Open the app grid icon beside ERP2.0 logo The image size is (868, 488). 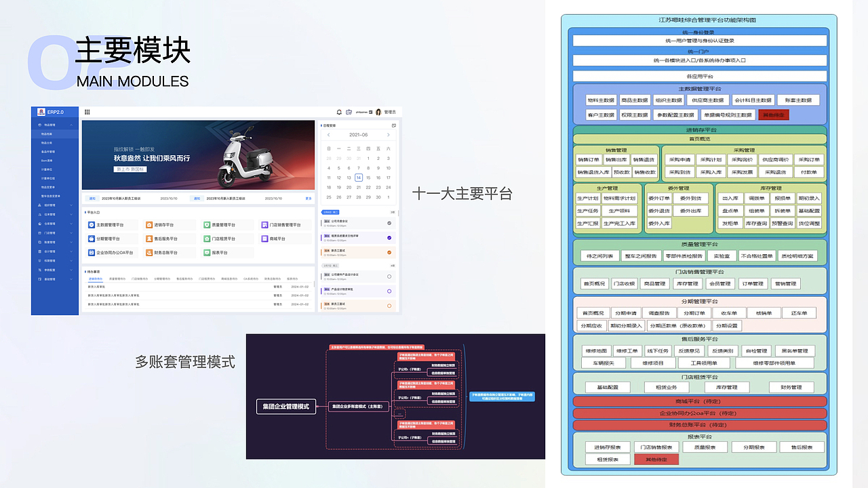[87, 112]
